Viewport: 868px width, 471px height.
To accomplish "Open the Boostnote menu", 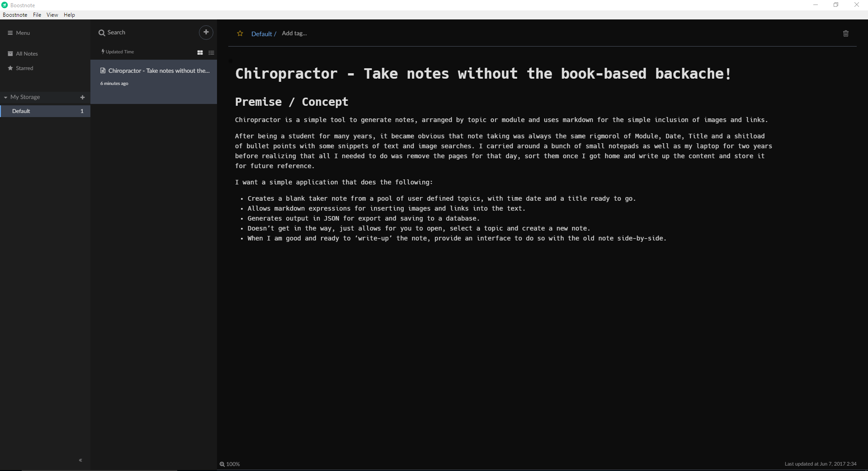I will (x=15, y=15).
